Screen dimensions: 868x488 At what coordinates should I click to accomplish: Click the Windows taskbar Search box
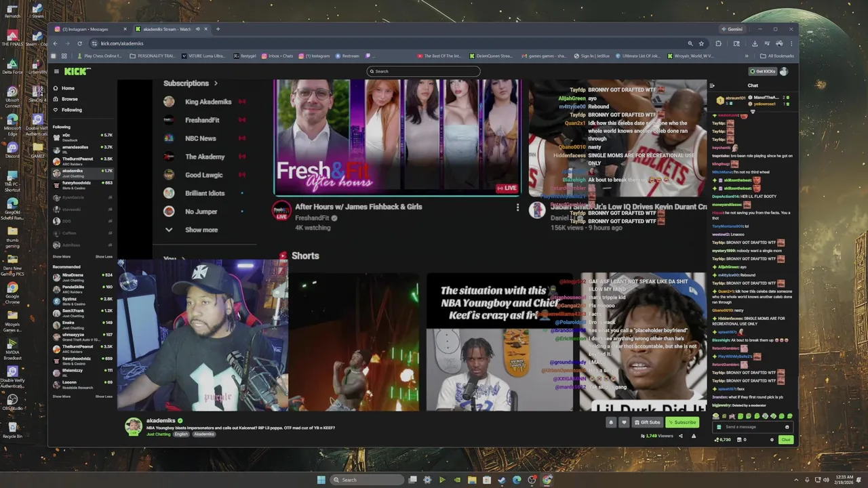(x=366, y=480)
